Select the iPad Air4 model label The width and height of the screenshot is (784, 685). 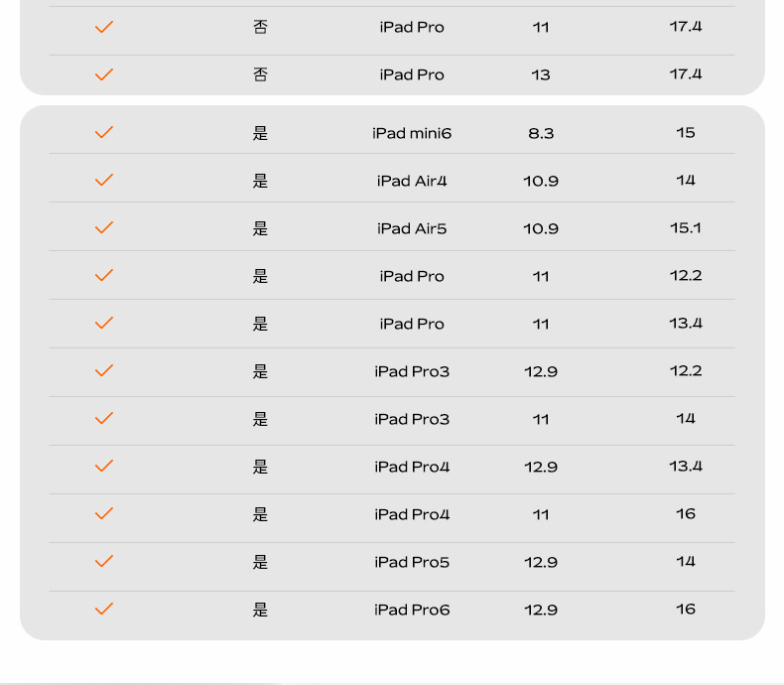click(x=412, y=181)
